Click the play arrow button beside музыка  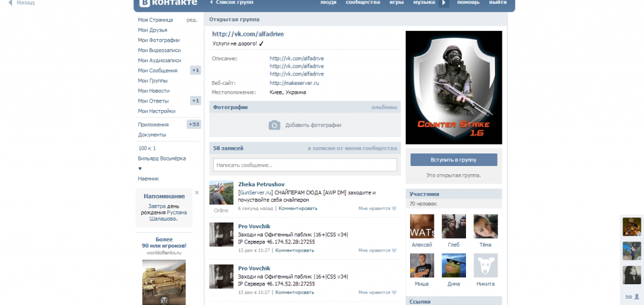coord(444,3)
